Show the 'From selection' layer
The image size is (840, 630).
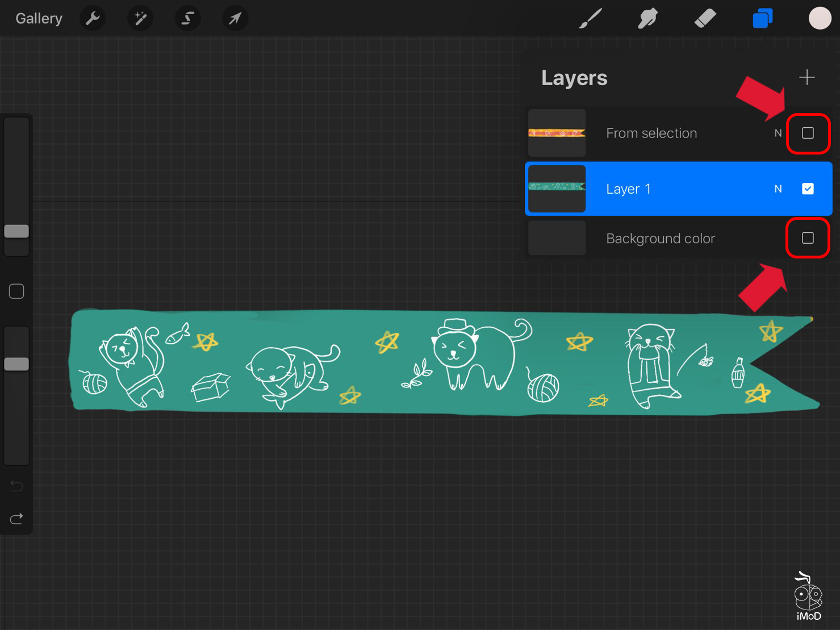pos(808,133)
